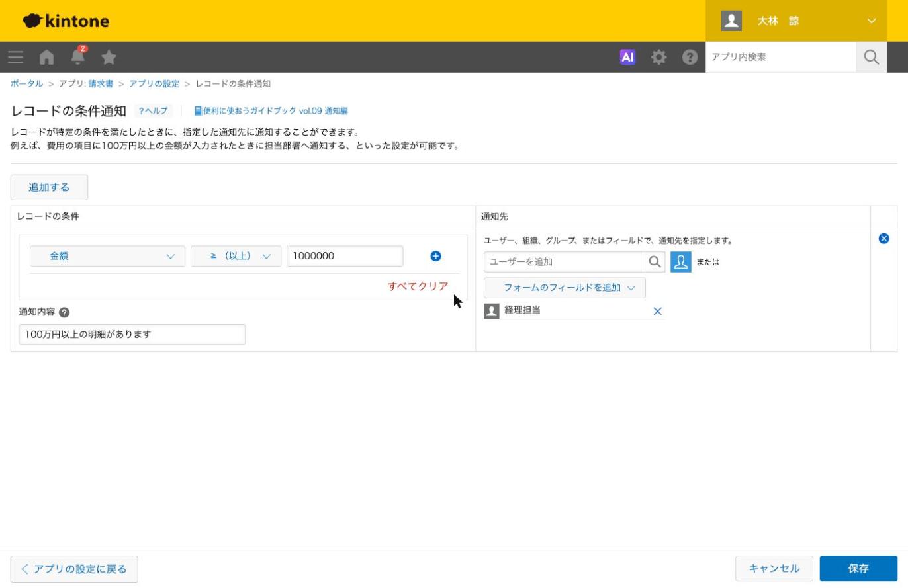Click the アプリの設定 breadcrumb link

(x=154, y=84)
